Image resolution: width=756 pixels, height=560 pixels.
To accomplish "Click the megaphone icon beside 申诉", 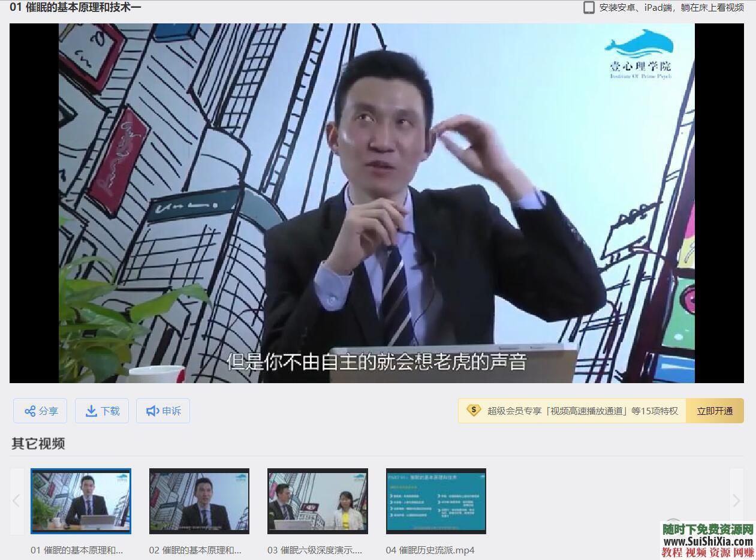I will [x=153, y=411].
